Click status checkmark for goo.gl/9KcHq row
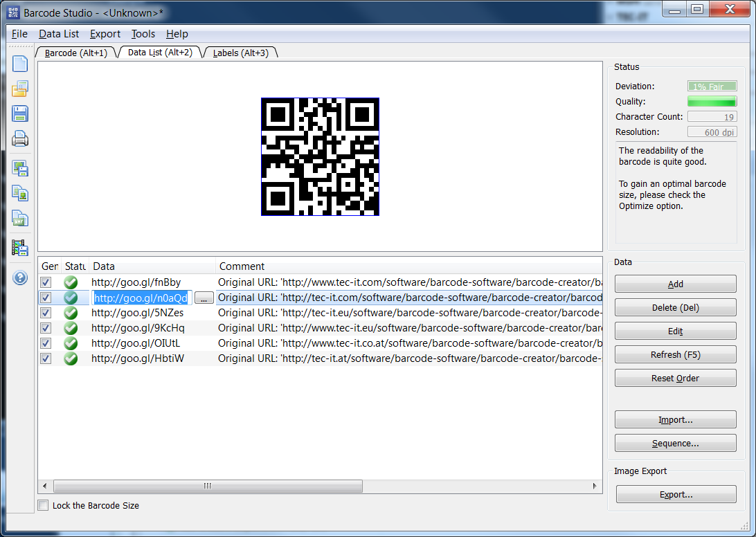The width and height of the screenshot is (756, 537). (x=71, y=328)
